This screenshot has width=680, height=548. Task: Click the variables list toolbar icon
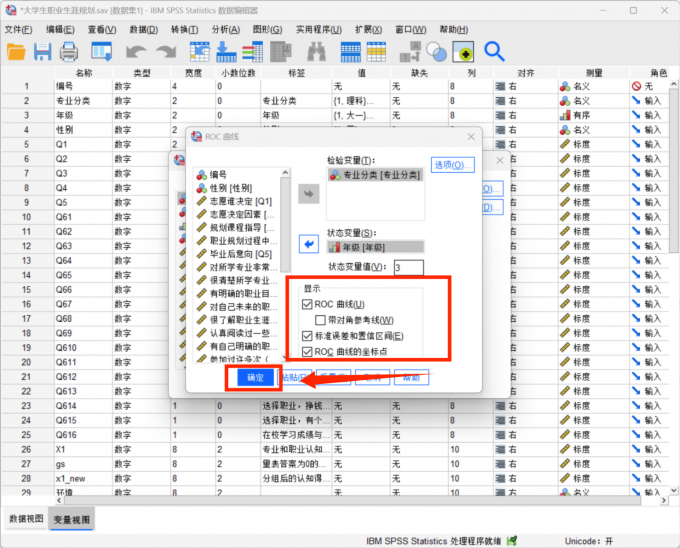point(252,52)
